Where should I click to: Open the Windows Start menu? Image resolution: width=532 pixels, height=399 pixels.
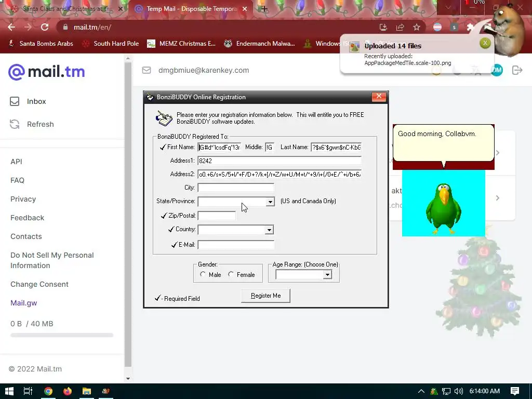tap(9, 391)
